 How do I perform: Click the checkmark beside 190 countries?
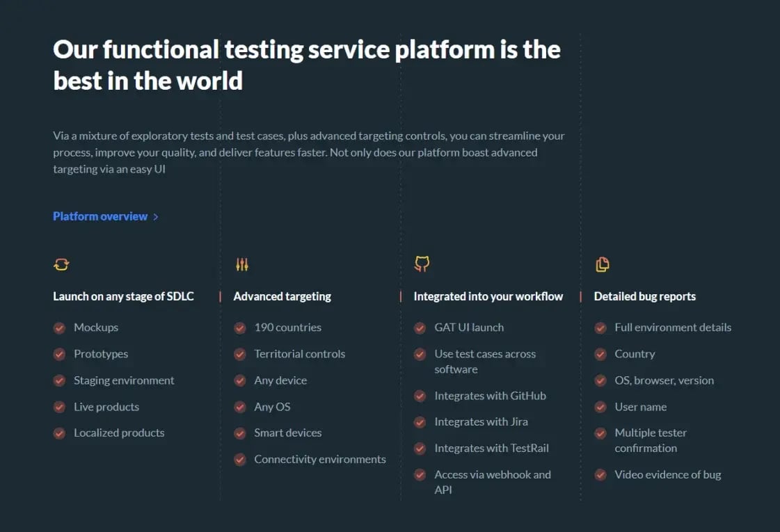pos(240,328)
